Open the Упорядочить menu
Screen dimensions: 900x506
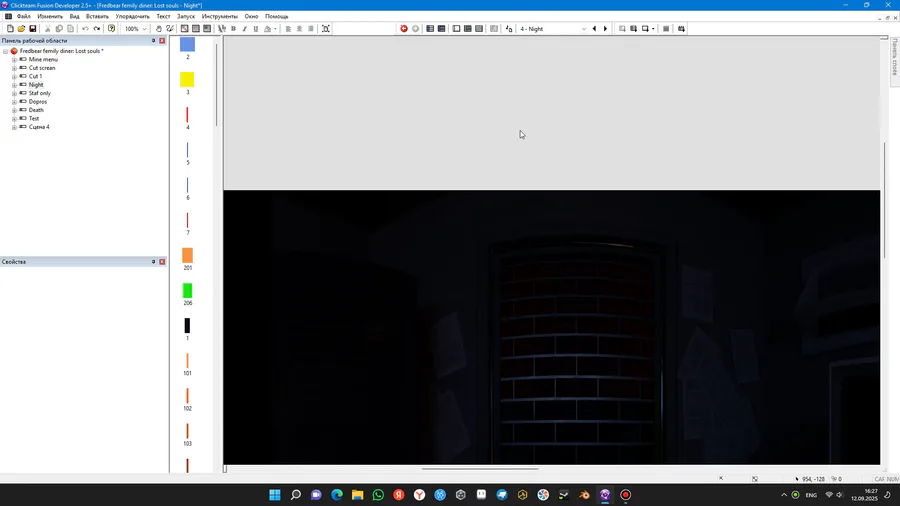click(132, 17)
